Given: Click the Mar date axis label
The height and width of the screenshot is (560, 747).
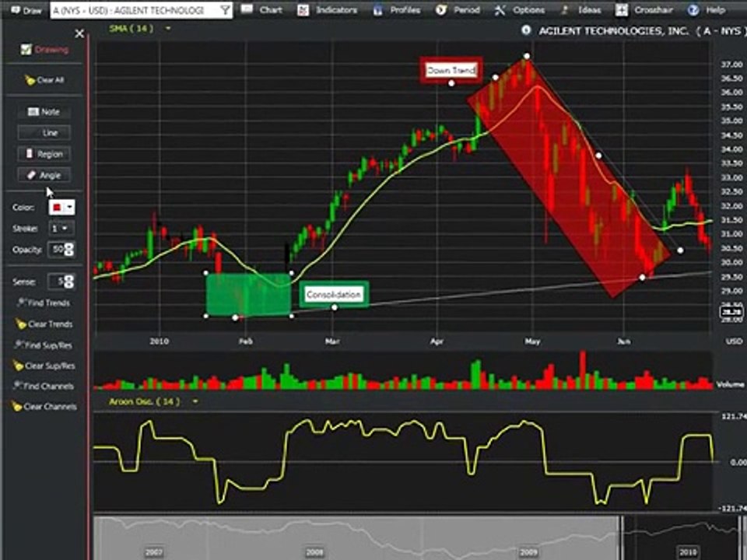Looking at the screenshot, I should point(332,341).
